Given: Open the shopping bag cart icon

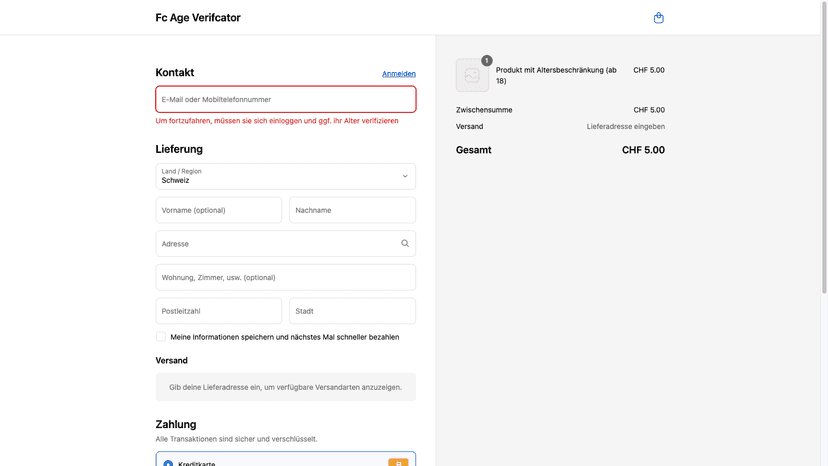Looking at the screenshot, I should pyautogui.click(x=658, y=18).
